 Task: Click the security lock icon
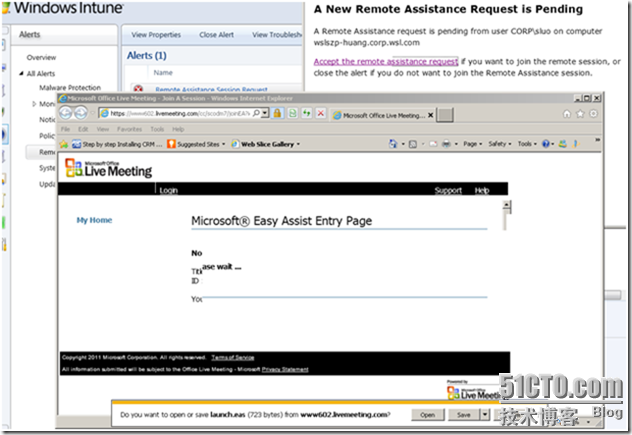pyautogui.click(x=277, y=113)
